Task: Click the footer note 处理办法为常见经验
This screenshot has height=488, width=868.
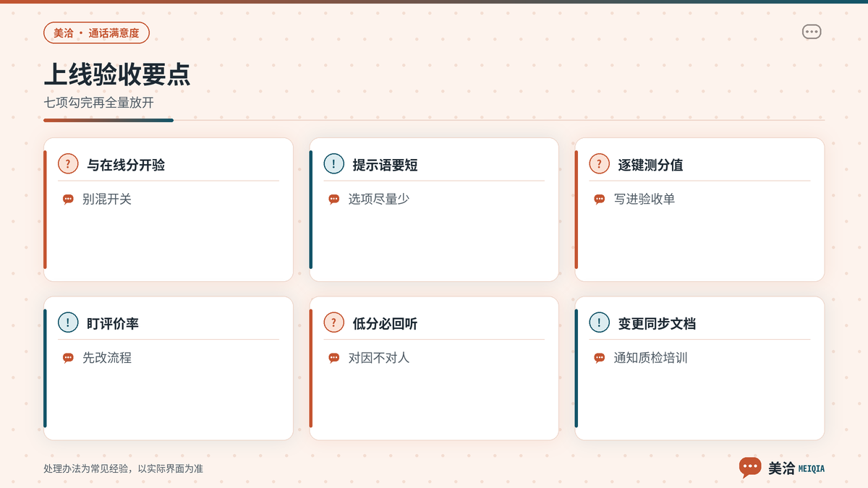Action: 86,468
